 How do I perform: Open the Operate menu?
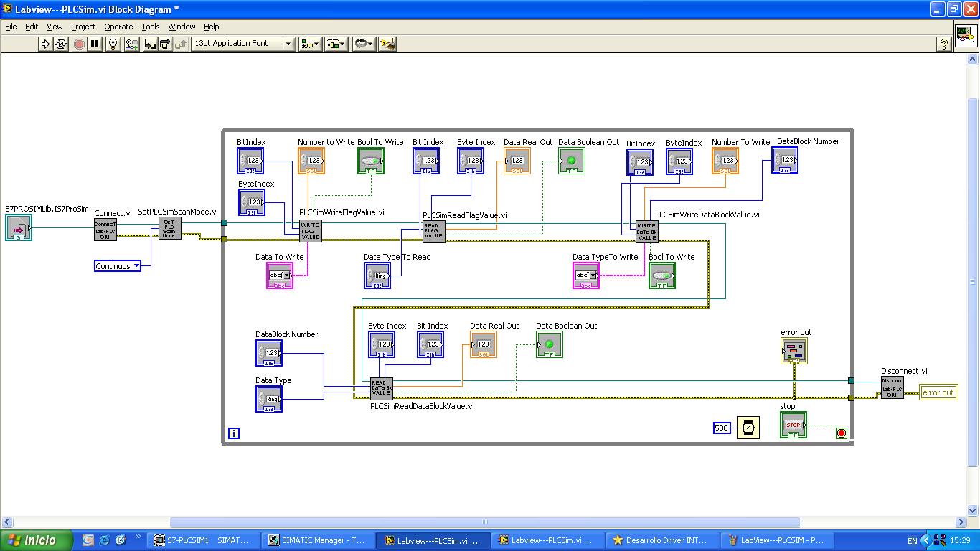[118, 27]
